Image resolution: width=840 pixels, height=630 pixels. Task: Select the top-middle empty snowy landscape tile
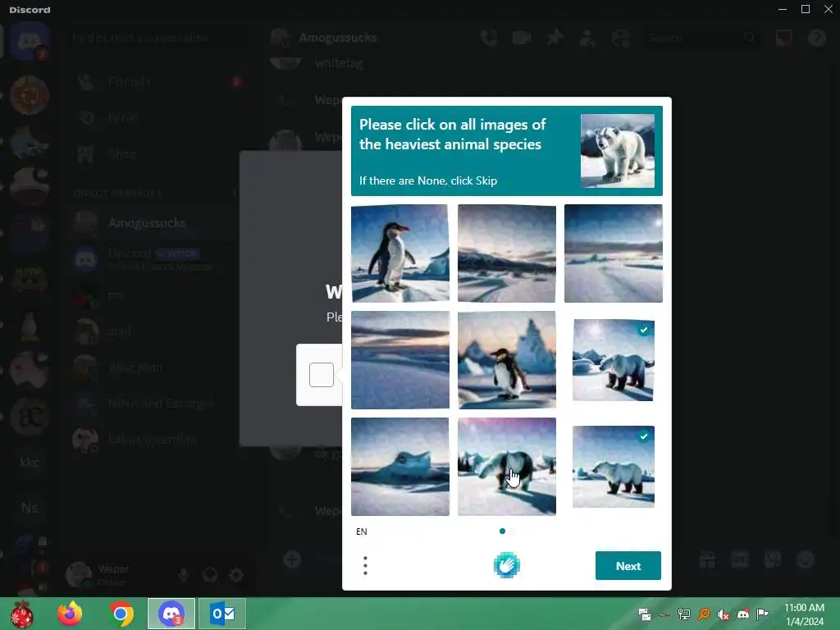[507, 253]
